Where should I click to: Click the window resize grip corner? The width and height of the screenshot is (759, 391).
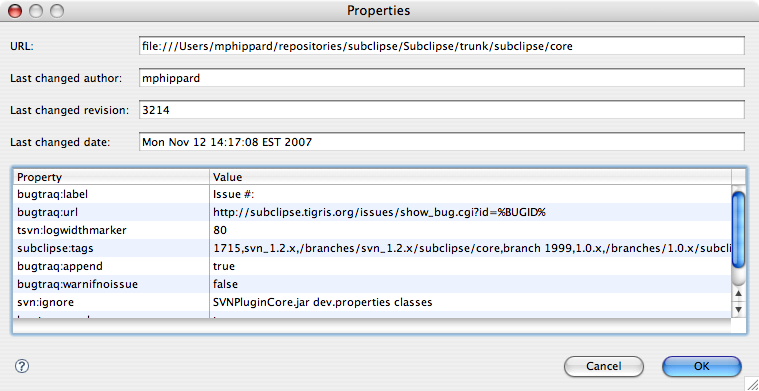tap(752, 384)
